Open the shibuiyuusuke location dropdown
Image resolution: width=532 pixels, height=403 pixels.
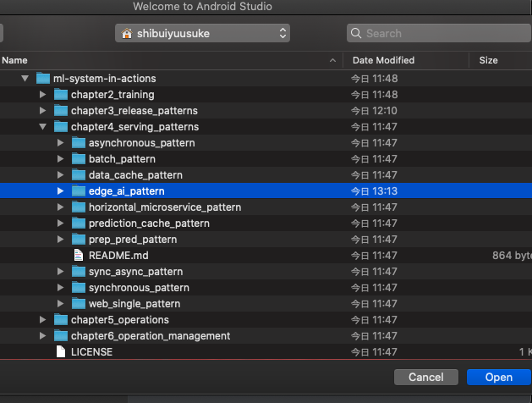click(x=202, y=33)
